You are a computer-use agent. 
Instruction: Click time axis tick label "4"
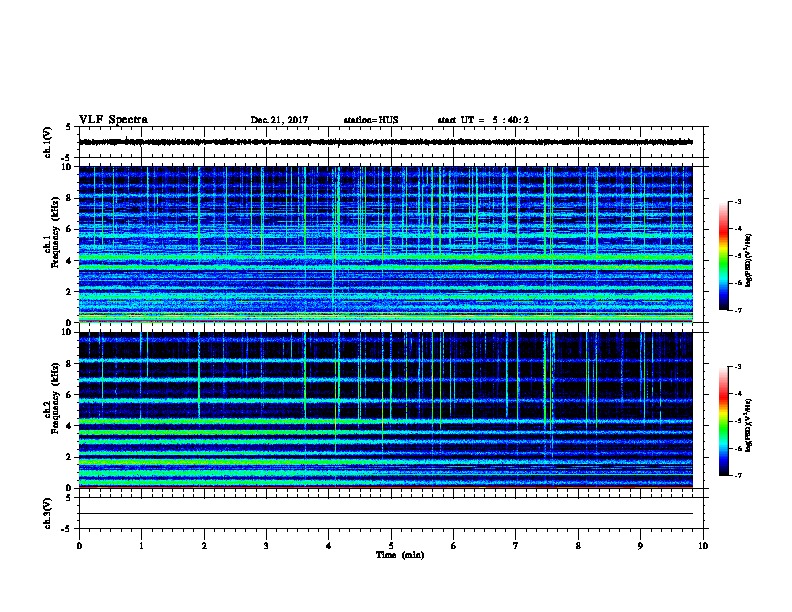[329, 546]
